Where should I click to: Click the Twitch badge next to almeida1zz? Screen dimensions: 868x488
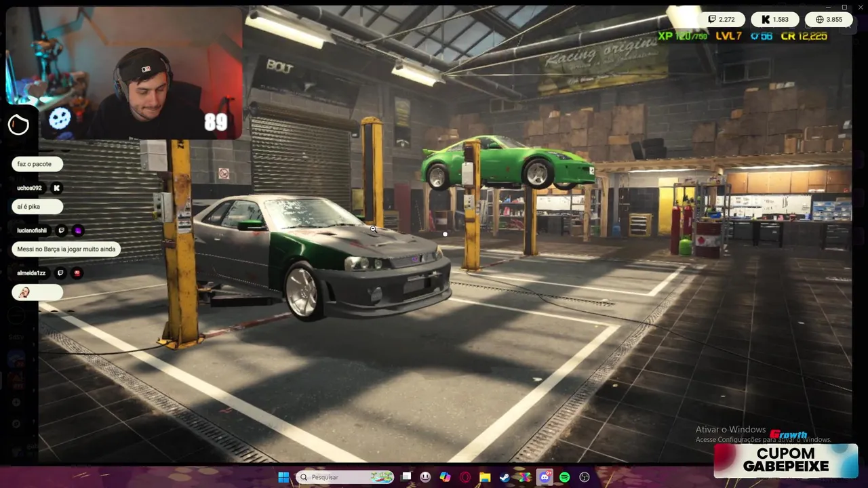pos(60,273)
